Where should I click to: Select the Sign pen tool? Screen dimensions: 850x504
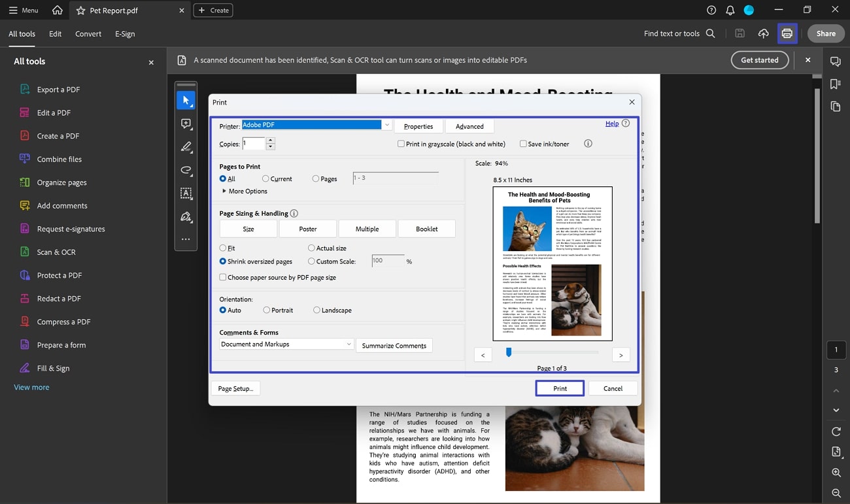[186, 216]
